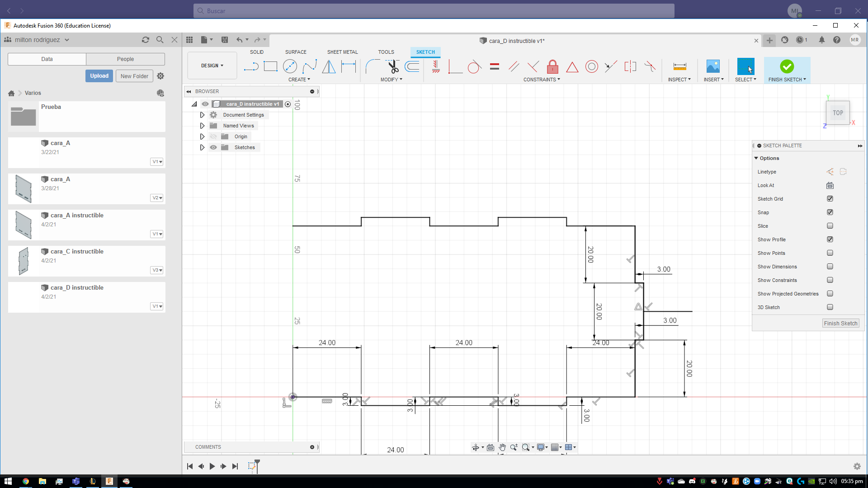Open the CREATE dropdown menu
868x488 pixels.
click(299, 80)
